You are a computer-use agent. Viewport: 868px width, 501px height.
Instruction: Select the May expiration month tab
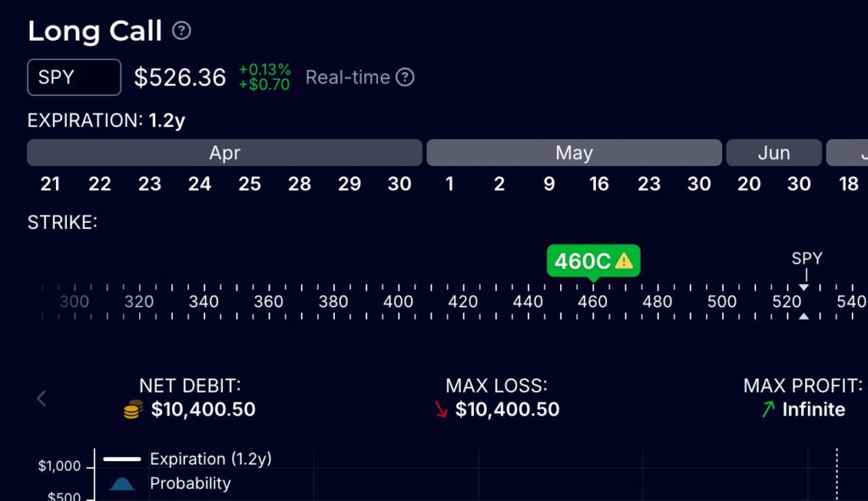(x=574, y=153)
